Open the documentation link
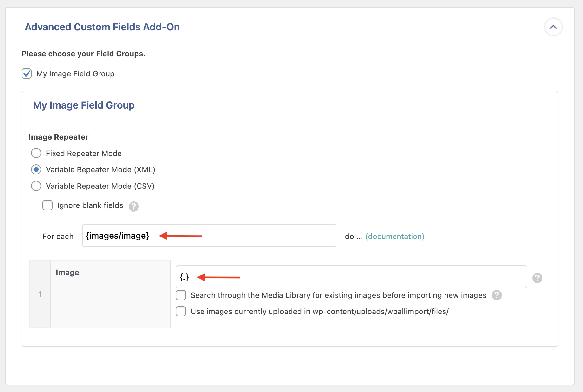The image size is (583, 392). 394,237
